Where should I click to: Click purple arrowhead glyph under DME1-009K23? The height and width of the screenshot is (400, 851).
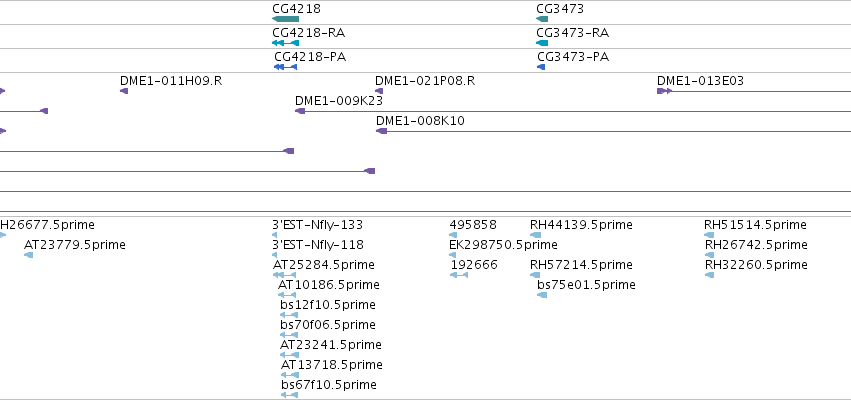point(300,111)
